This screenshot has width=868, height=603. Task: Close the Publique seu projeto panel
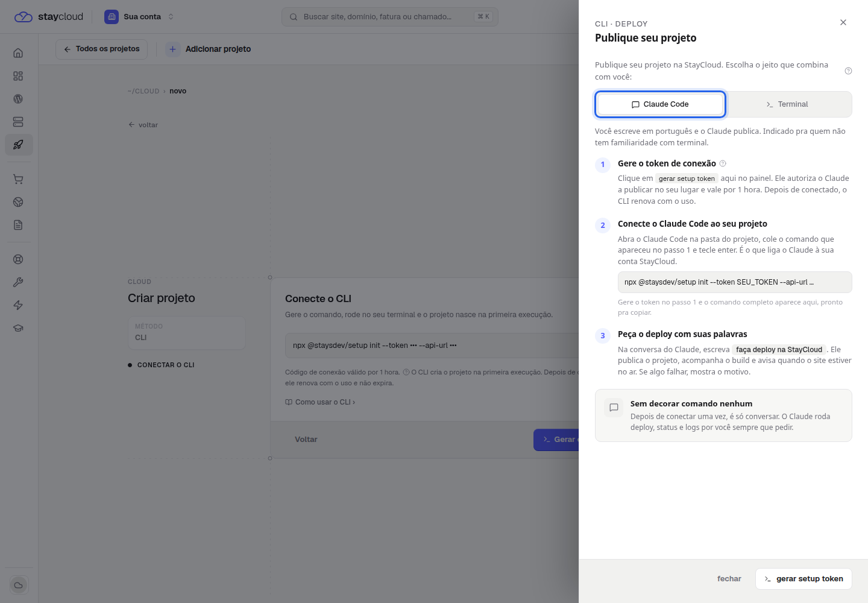843,22
